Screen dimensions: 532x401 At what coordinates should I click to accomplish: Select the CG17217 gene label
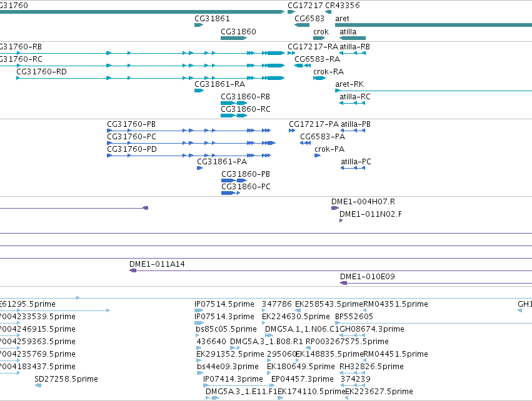point(305,6)
